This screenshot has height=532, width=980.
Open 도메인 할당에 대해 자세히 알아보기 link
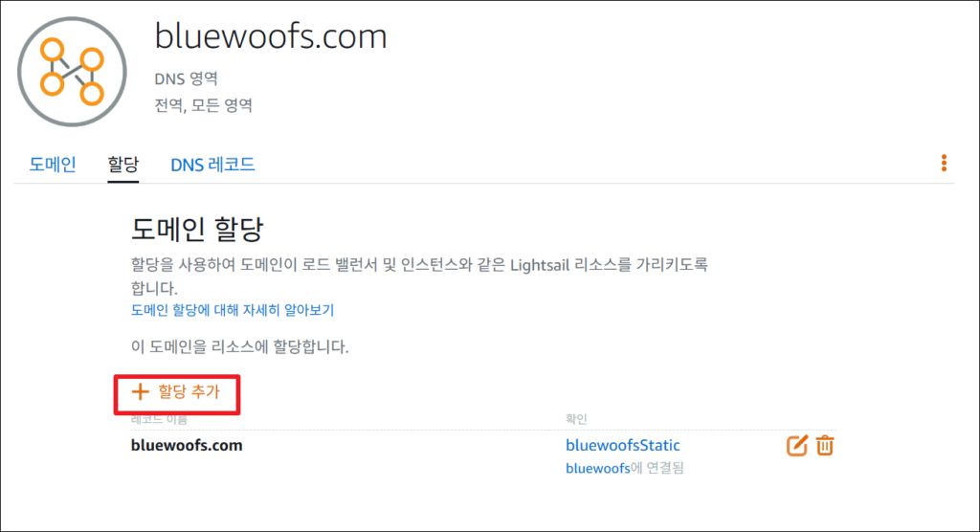click(x=233, y=310)
